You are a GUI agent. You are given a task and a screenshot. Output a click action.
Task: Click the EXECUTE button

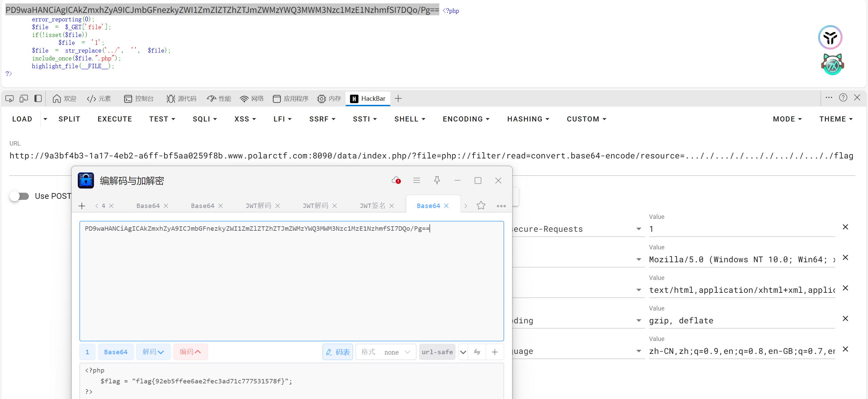click(x=115, y=119)
